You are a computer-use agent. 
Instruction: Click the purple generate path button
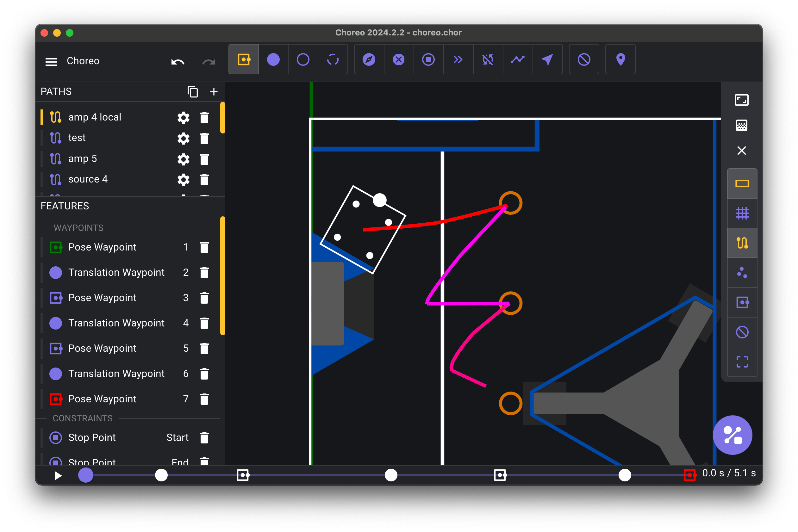click(x=732, y=435)
